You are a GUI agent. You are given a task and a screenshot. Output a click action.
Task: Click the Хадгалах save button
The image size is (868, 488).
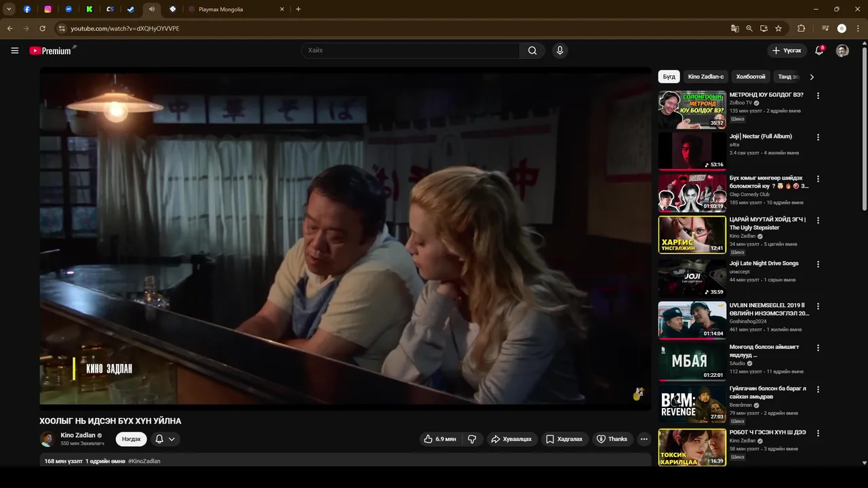pyautogui.click(x=564, y=439)
